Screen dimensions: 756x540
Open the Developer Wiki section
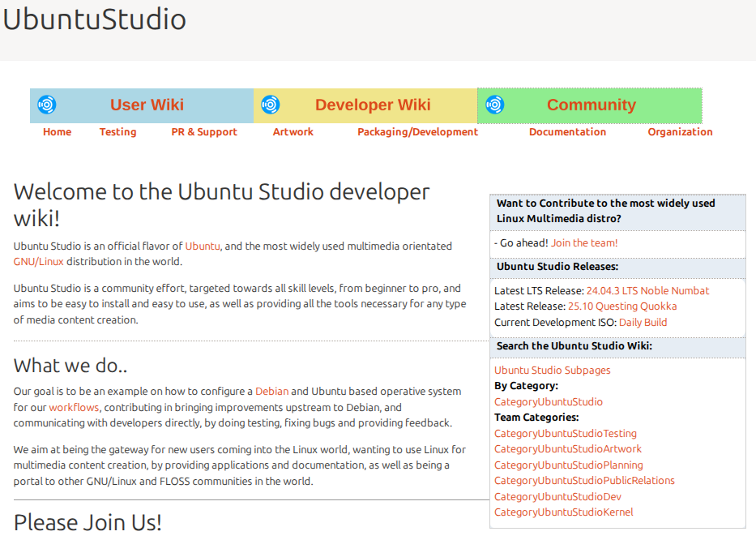pyautogui.click(x=373, y=105)
